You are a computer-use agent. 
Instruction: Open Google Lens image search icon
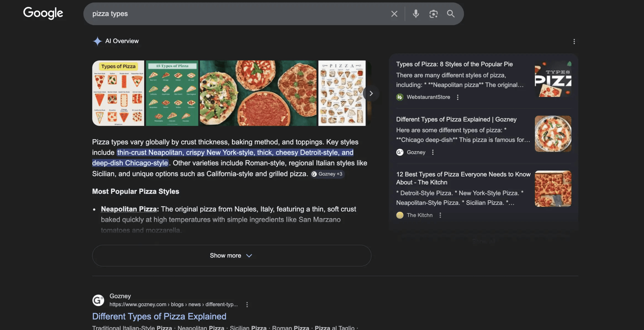433,14
